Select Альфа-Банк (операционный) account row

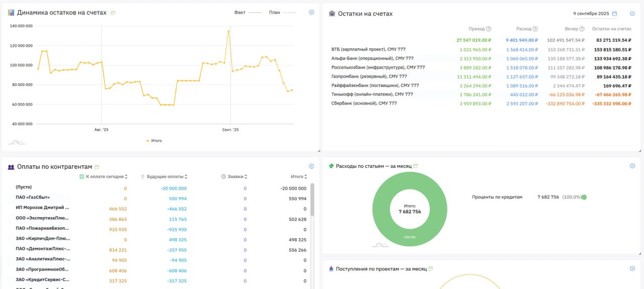(x=480, y=58)
